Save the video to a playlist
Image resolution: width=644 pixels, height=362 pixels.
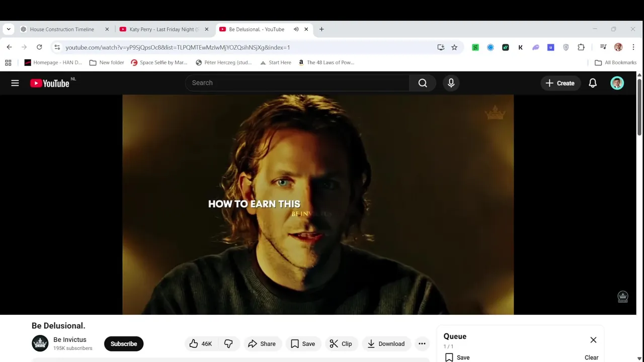tap(303, 344)
